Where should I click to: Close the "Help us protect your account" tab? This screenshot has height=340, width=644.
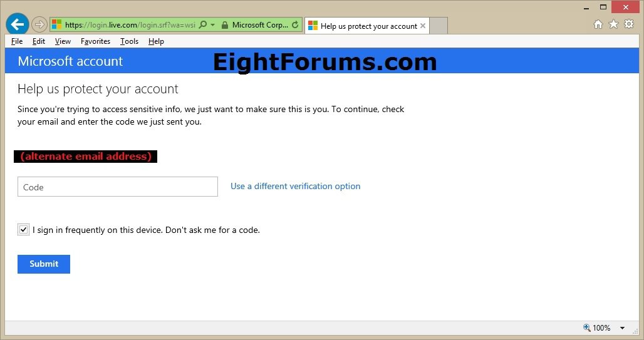tap(423, 26)
